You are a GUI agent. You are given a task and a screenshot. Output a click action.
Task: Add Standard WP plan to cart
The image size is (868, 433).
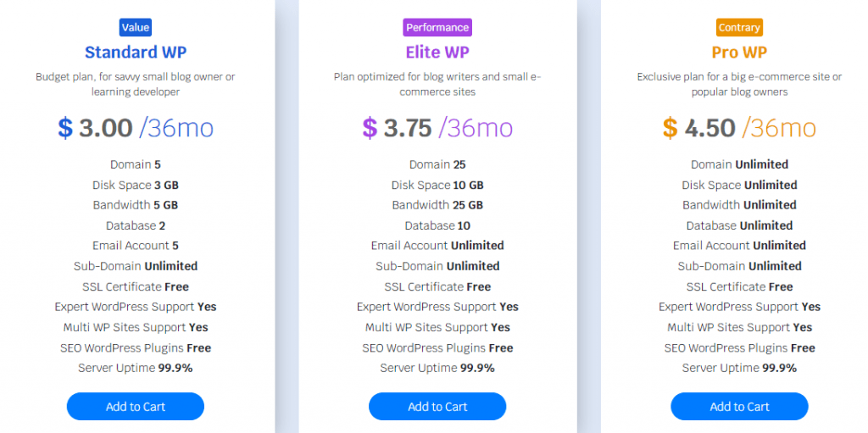click(x=136, y=407)
